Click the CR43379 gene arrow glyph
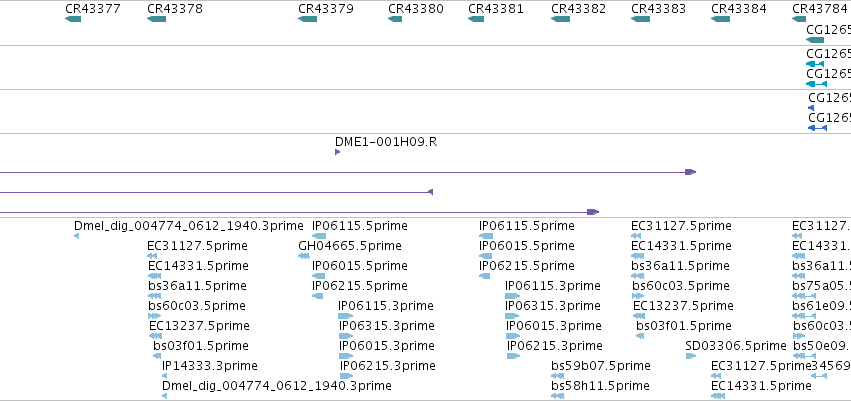Screen dimensions: 851x401 307,19
